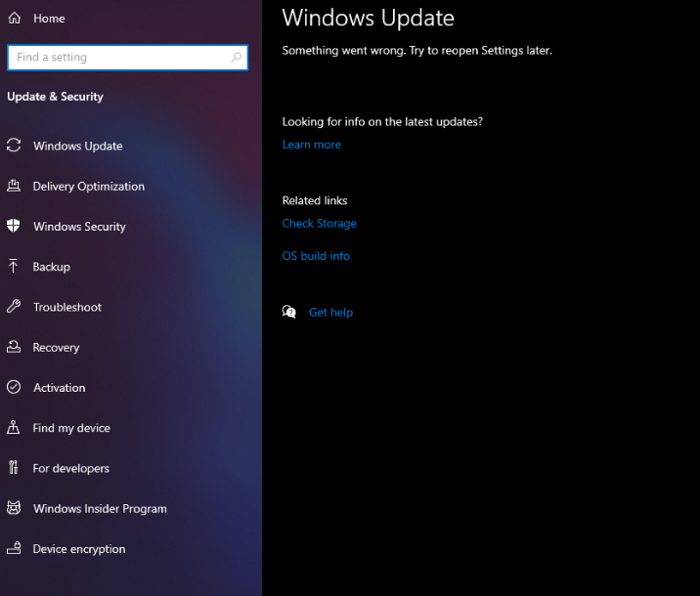Click the Windows Update page title
The width and height of the screenshot is (700, 596).
(369, 19)
